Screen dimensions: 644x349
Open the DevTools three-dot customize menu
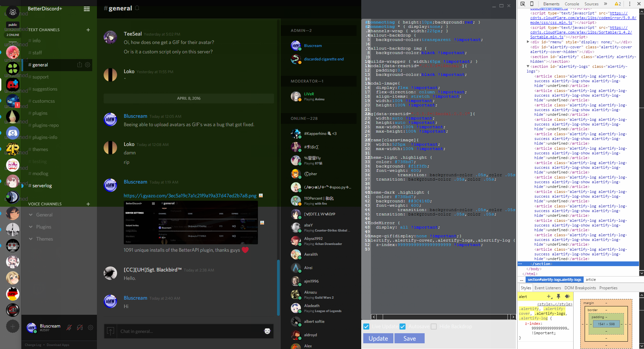tap(630, 4)
